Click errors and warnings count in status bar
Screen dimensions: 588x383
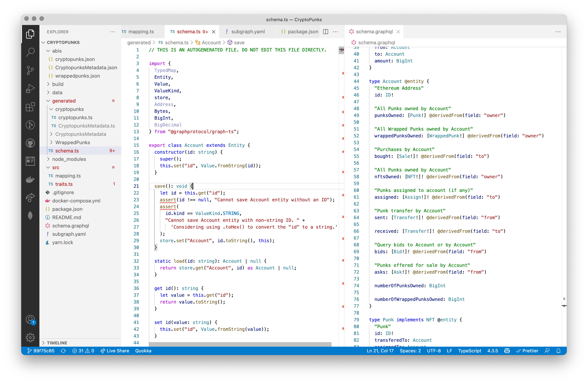tap(83, 351)
